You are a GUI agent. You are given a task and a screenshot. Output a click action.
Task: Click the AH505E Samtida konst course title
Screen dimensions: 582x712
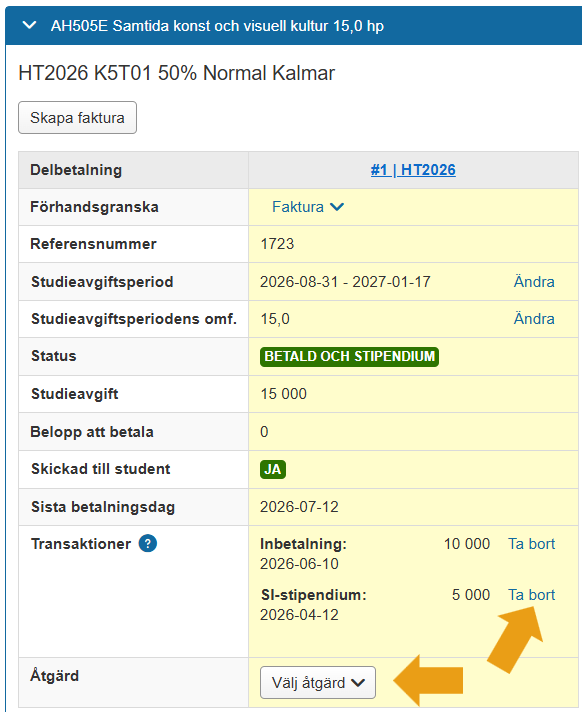pos(217,26)
